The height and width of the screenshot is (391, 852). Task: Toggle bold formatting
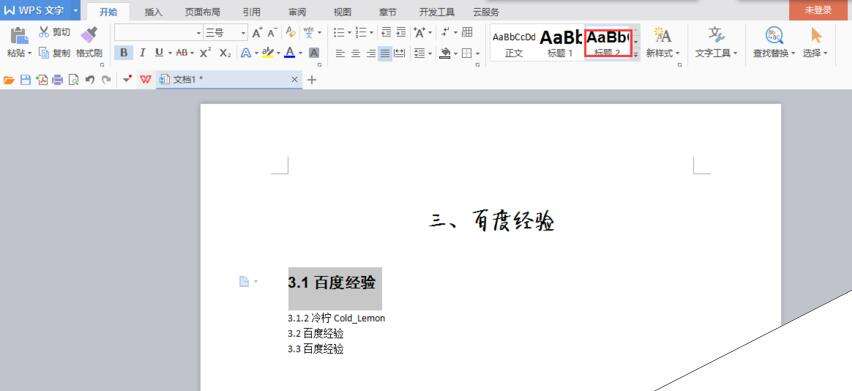click(123, 53)
